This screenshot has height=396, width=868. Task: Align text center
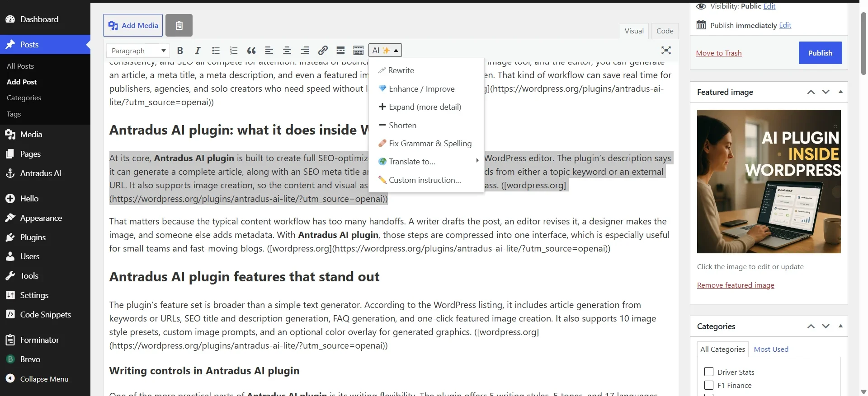tap(287, 51)
